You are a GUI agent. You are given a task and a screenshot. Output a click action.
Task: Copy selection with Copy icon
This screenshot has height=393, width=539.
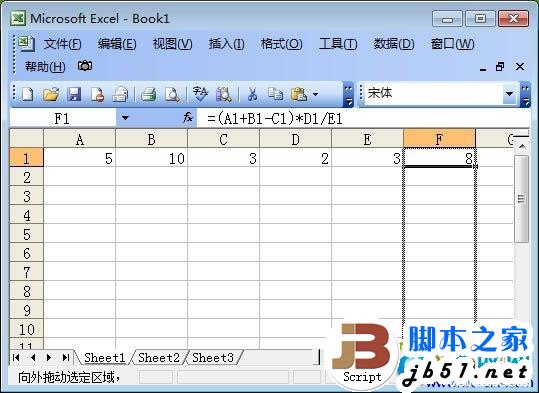[x=275, y=94]
